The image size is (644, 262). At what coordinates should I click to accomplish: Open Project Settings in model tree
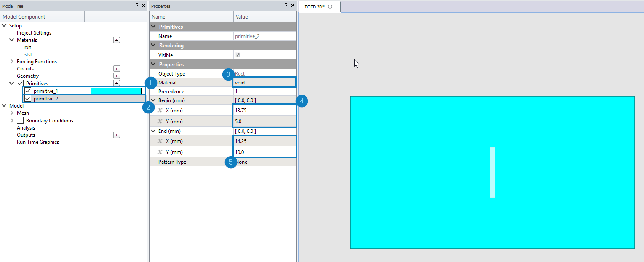34,33
